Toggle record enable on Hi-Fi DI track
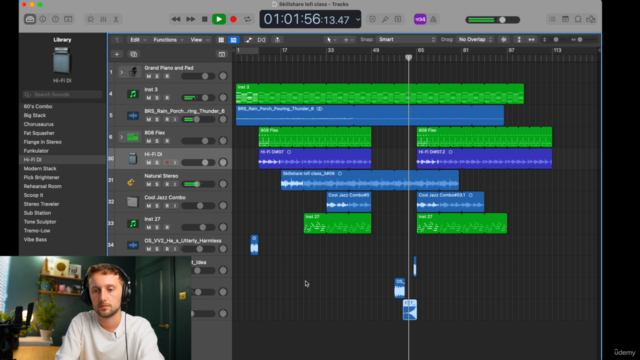Viewport: 640px width, 360px height. click(x=167, y=163)
